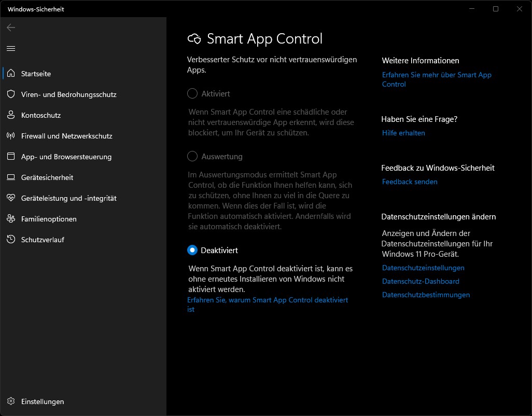
Task: Select the Aktiviert radio button
Action: tap(192, 94)
